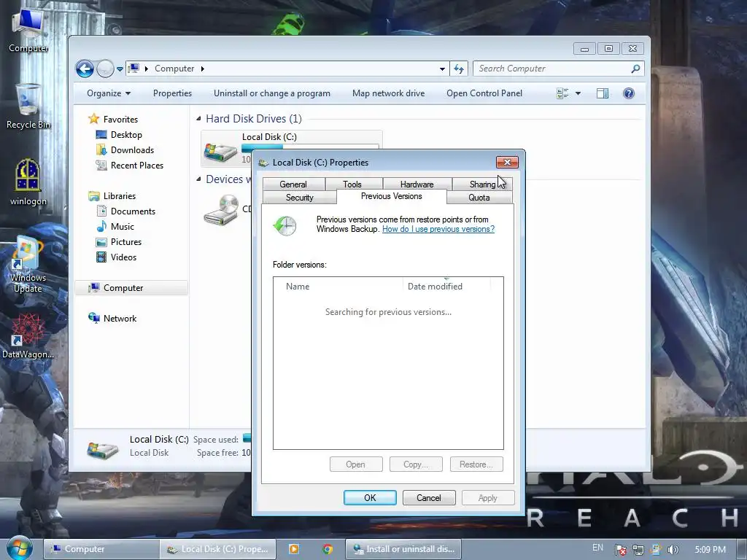
Task: Select the DataWagon desktop shortcut
Action: [28, 335]
